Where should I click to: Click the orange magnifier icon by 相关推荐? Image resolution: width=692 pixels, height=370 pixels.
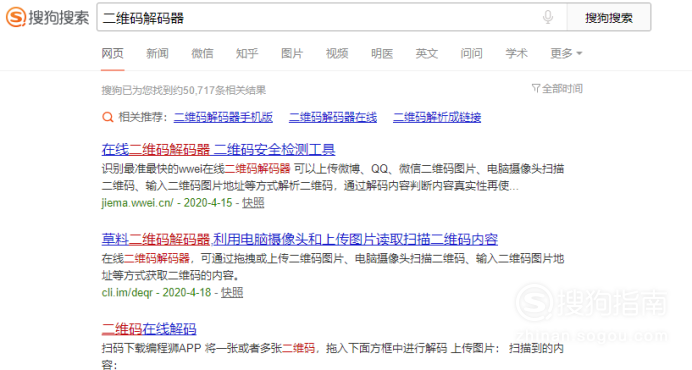pos(108,117)
